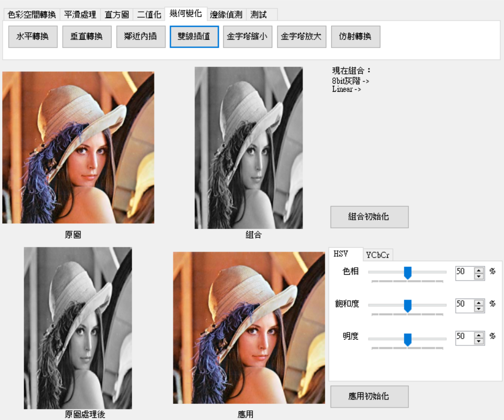Select the HSV tab

point(346,254)
